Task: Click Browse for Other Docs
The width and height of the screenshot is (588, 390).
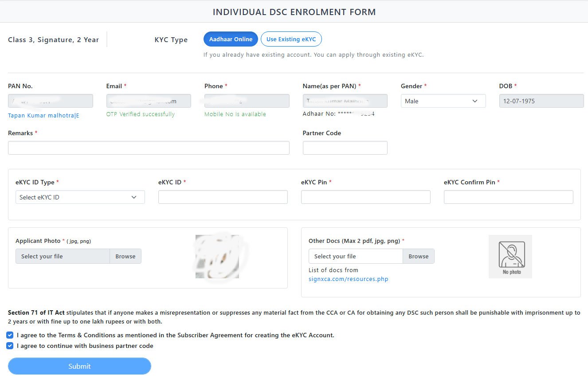Action: (x=418, y=256)
